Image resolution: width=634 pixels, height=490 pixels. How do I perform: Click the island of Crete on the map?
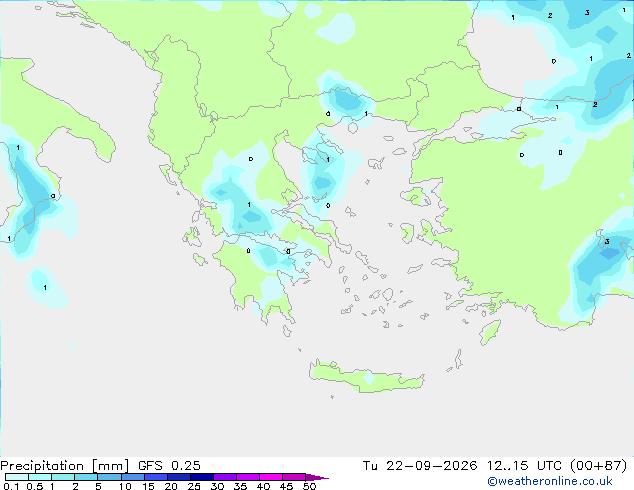[x=366, y=377]
